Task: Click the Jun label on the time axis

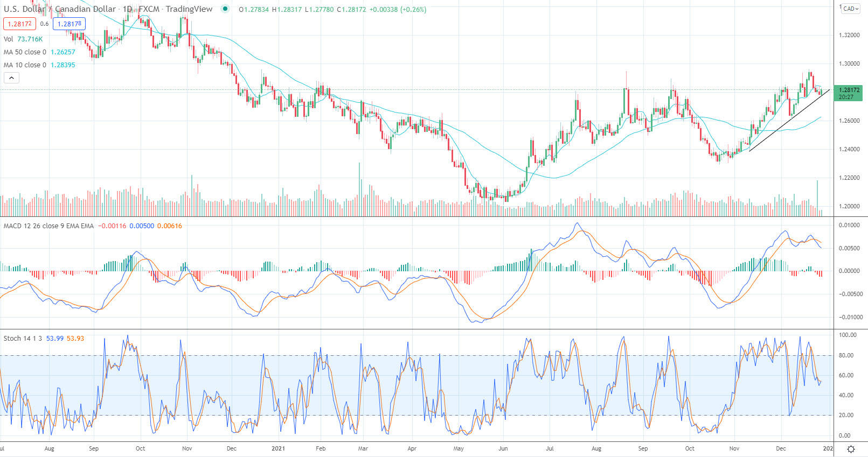Action: click(503, 448)
